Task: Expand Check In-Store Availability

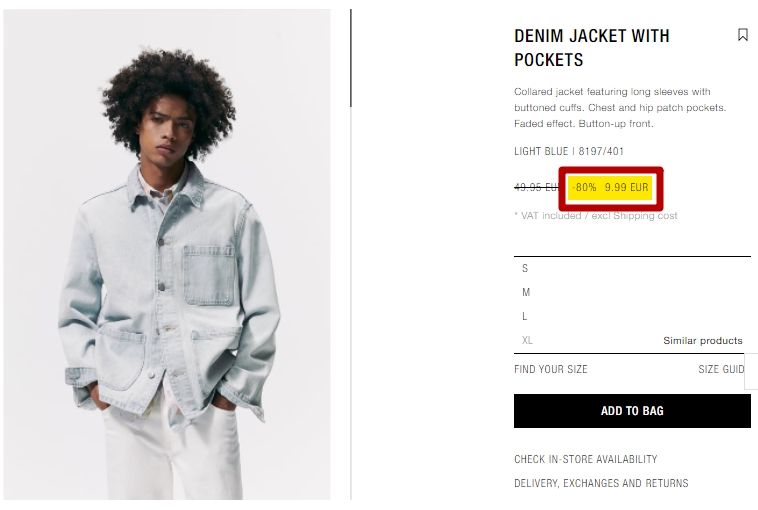Action: [x=585, y=459]
